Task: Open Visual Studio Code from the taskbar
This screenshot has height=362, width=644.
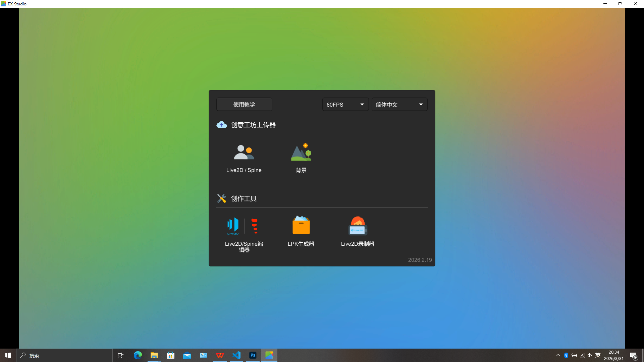Action: click(236, 355)
